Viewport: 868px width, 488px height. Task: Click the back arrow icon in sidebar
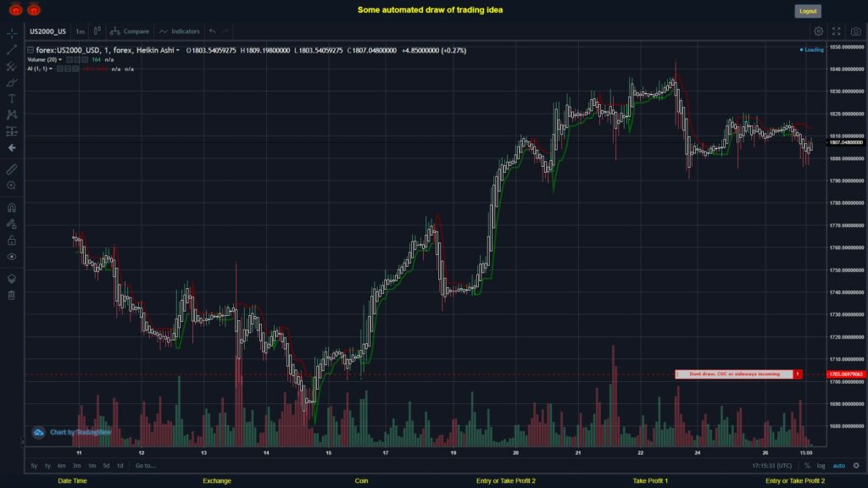(12, 147)
